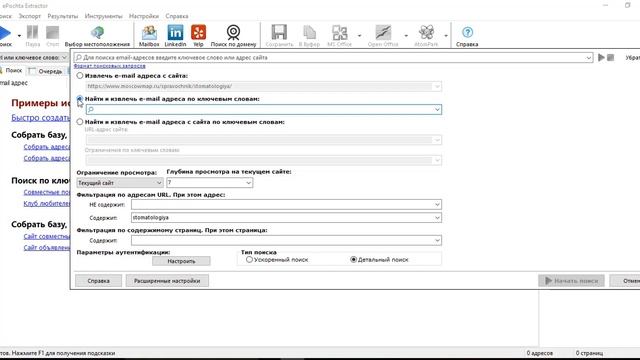
Task: Open the Help menu in menu bar
Action: click(177, 16)
